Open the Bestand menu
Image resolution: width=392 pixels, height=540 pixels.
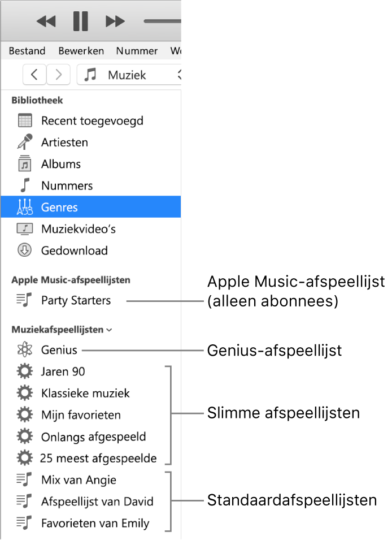point(27,50)
